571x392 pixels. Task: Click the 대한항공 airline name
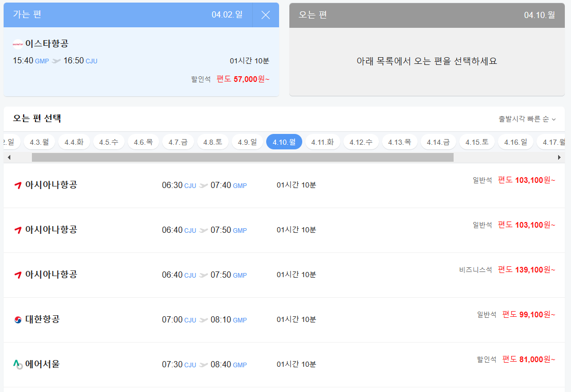coord(42,319)
